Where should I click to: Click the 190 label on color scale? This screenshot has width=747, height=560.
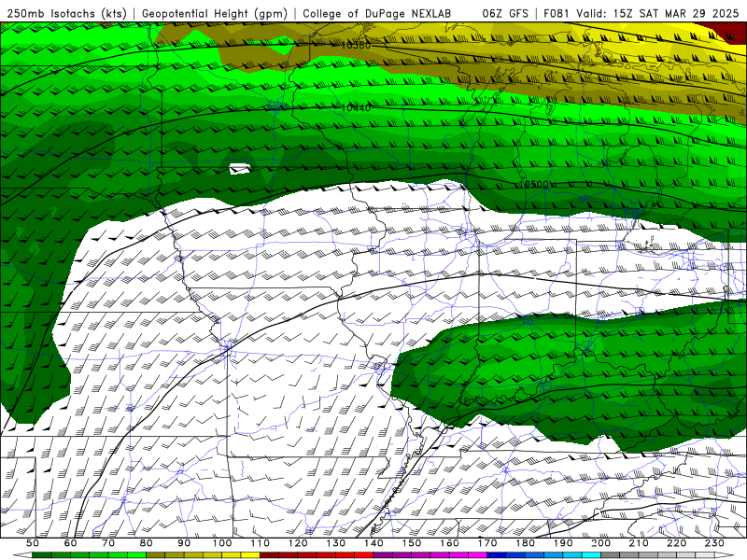563,543
